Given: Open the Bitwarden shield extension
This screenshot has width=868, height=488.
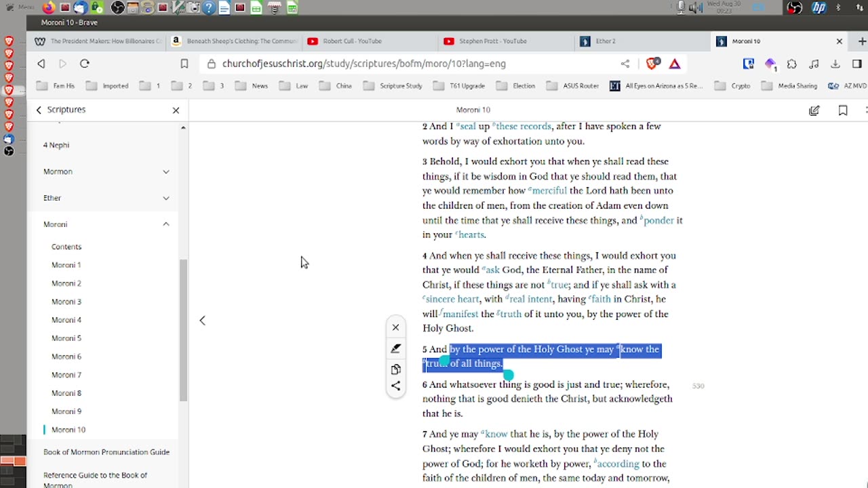Looking at the screenshot, I should (x=749, y=64).
